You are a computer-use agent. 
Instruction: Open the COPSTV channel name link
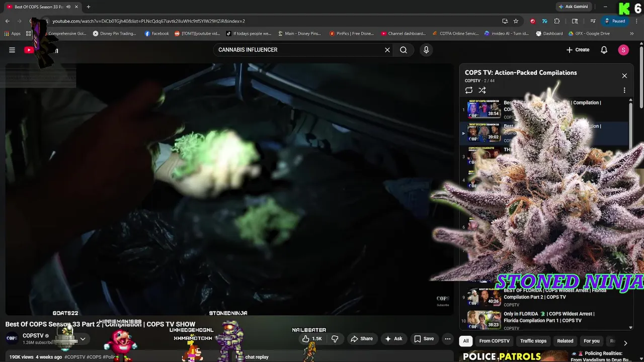point(33,335)
